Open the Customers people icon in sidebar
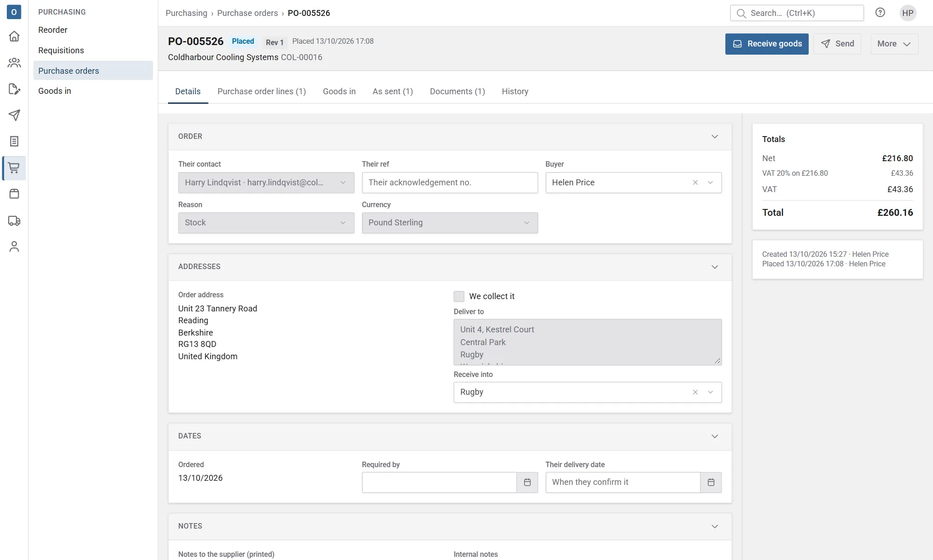The height and width of the screenshot is (560, 933). tap(14, 62)
